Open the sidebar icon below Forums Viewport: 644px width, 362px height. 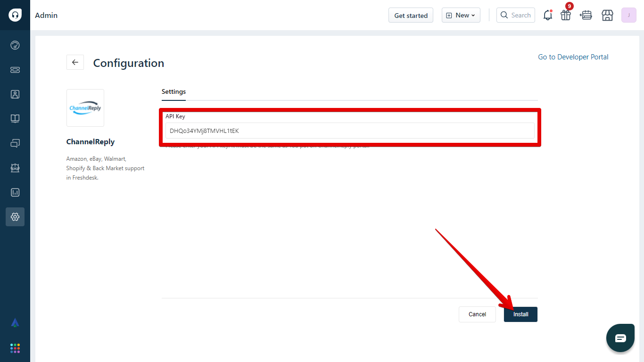[x=15, y=168]
